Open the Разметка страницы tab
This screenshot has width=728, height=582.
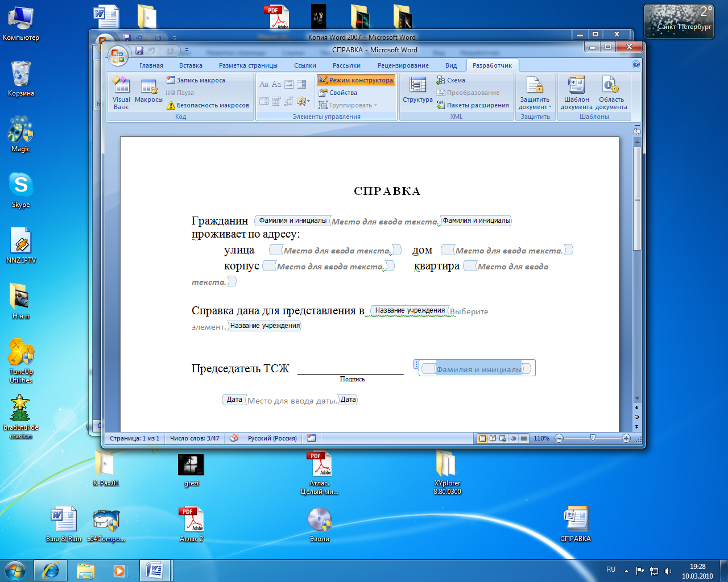tap(248, 65)
